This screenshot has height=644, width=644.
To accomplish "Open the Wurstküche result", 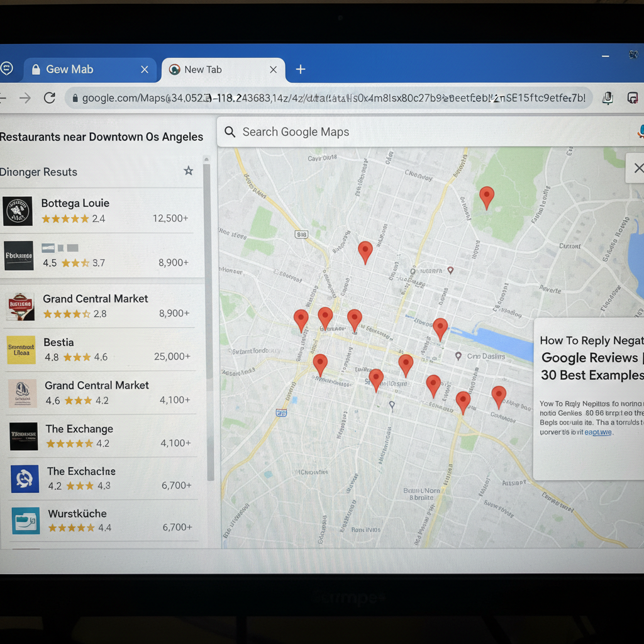I will tap(103, 520).
